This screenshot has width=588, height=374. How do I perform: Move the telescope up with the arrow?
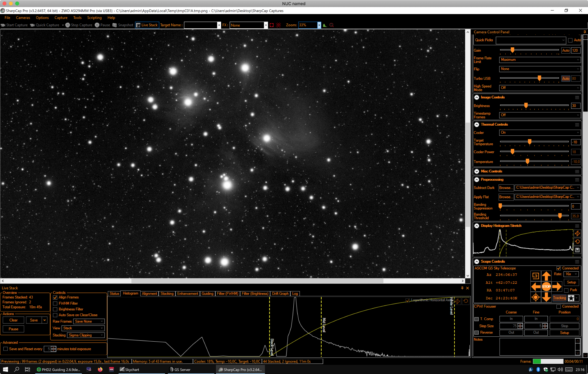coord(546,276)
